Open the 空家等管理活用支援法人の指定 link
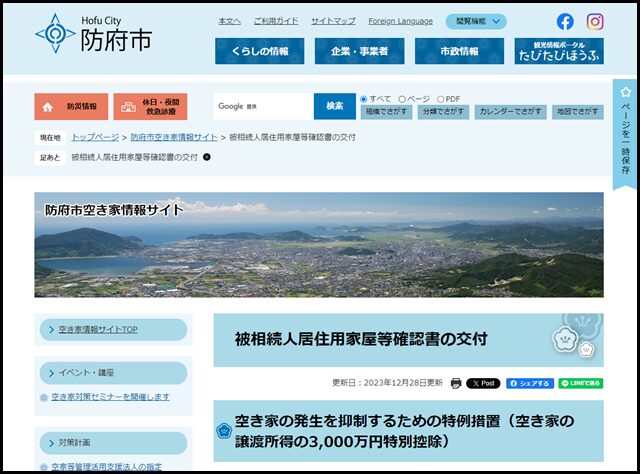Image resolution: width=640 pixels, height=474 pixels. 106,467
